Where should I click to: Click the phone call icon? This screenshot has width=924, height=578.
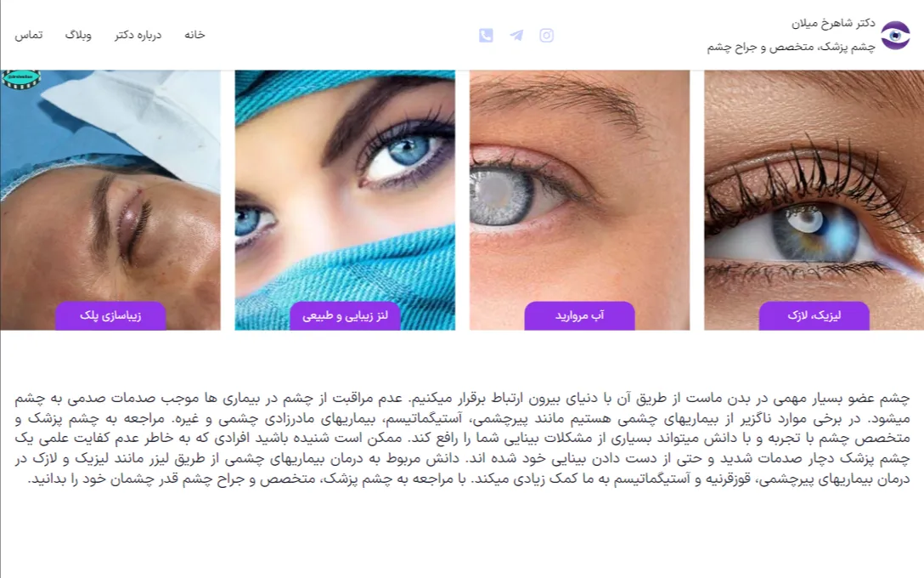tap(486, 36)
